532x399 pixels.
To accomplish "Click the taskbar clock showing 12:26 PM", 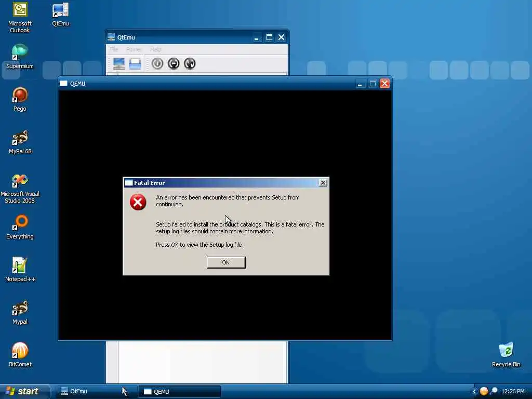I will 513,391.
